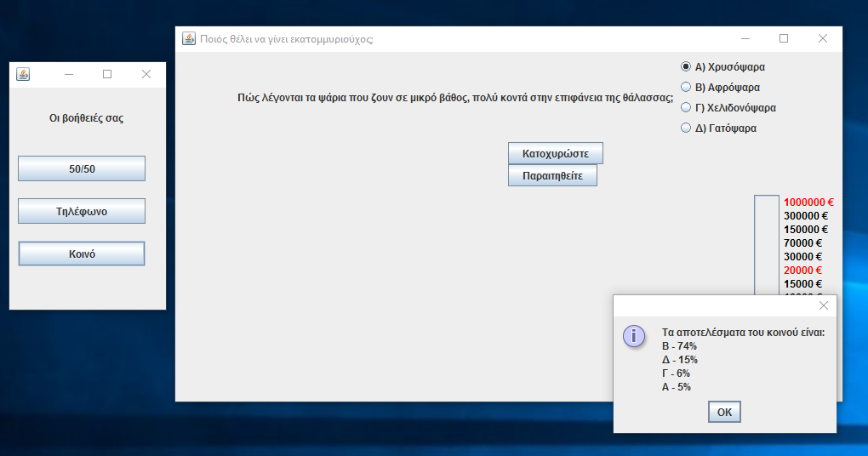Confirm audience results with OK
Screen dimensions: 868x456
coord(724,413)
